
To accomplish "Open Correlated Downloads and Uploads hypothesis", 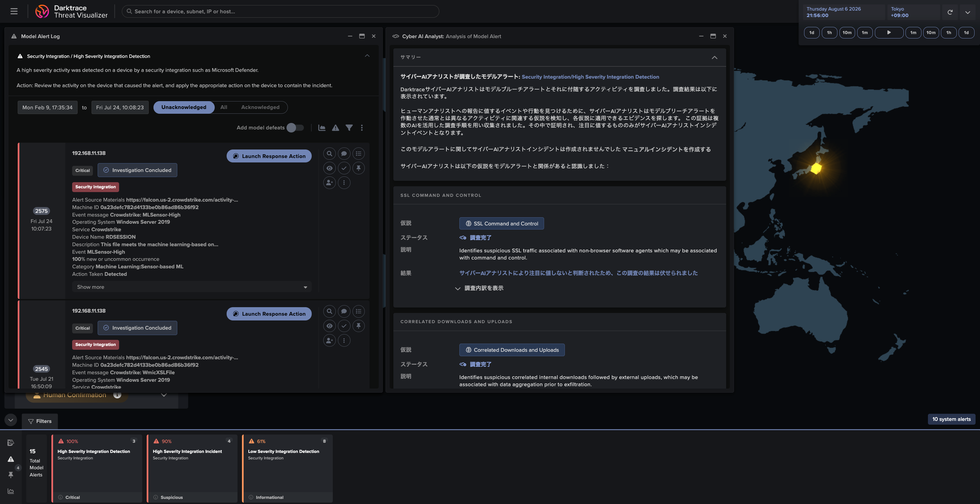I will point(512,350).
